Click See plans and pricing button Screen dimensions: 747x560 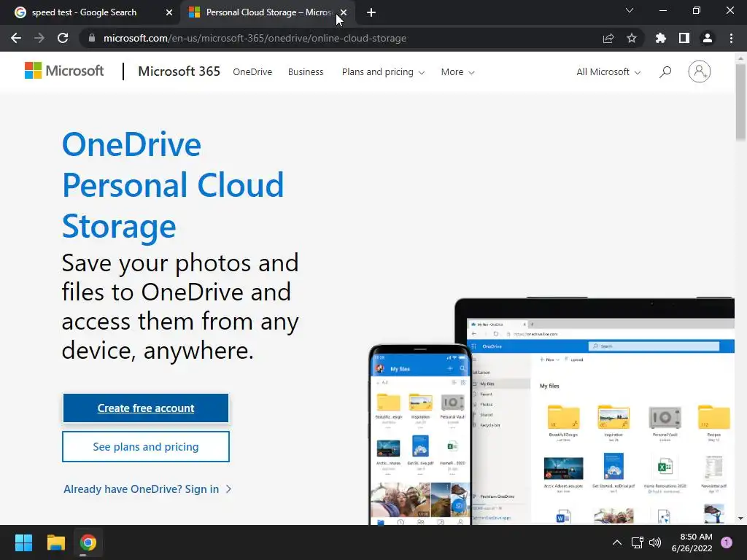[146, 447]
